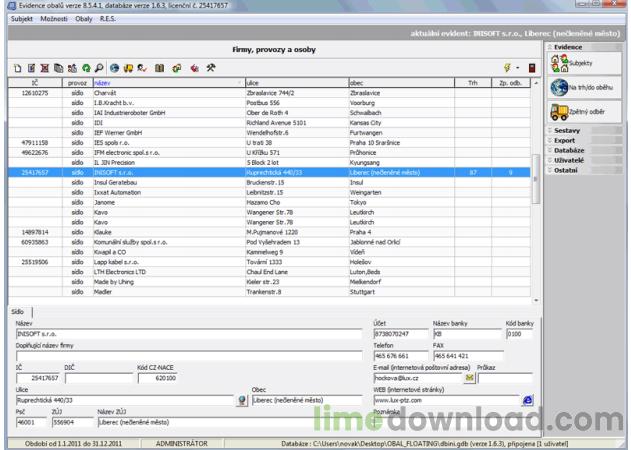Click the Trh column header
631x450 pixels.
[473, 83]
